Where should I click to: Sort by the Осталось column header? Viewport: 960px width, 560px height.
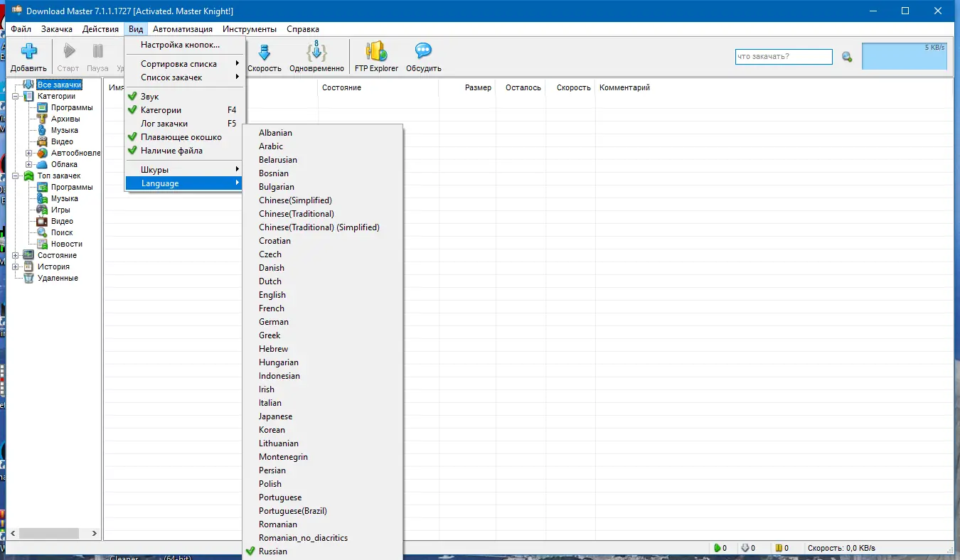coord(521,87)
